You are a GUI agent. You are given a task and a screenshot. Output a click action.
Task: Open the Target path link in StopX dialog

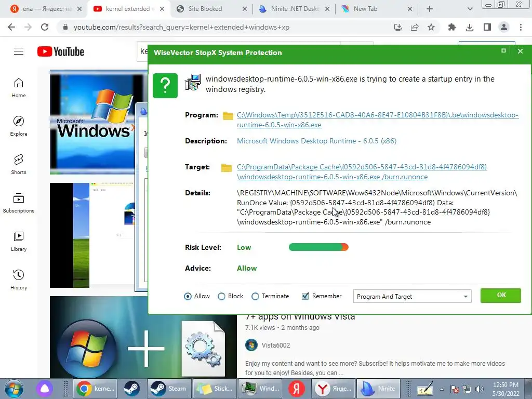(362, 171)
